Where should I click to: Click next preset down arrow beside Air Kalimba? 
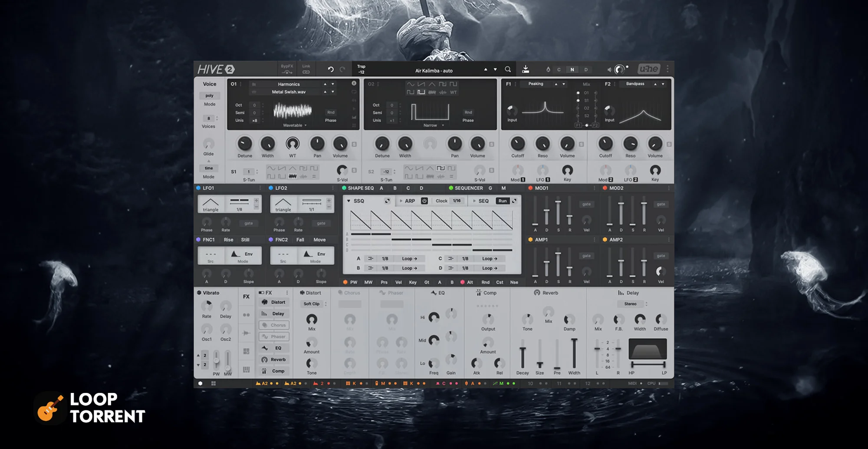[x=495, y=69]
